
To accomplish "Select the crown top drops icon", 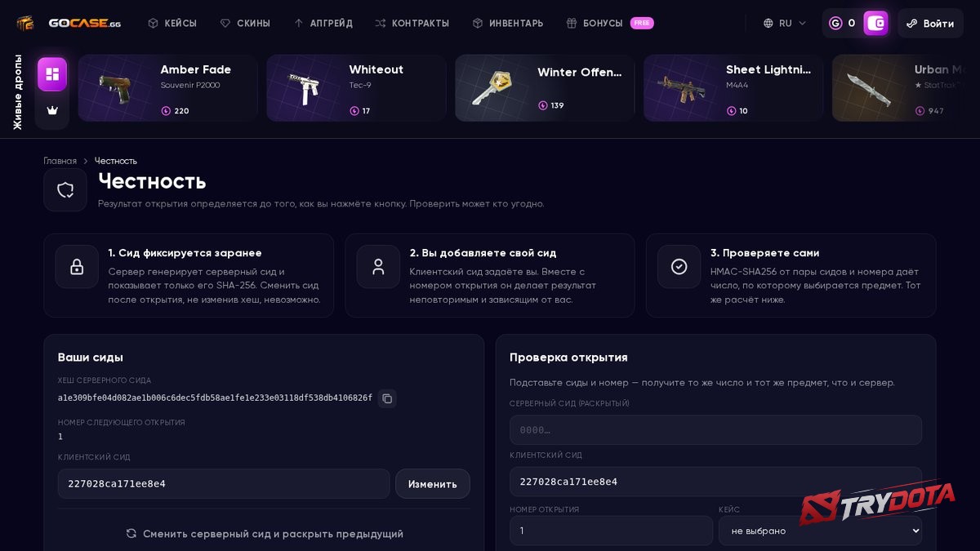I will 52,110.
